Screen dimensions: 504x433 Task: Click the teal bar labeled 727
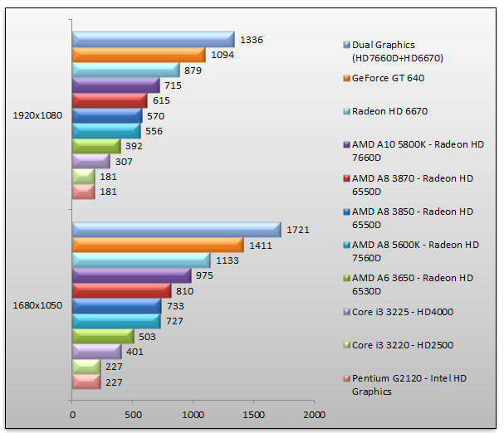tap(116, 321)
